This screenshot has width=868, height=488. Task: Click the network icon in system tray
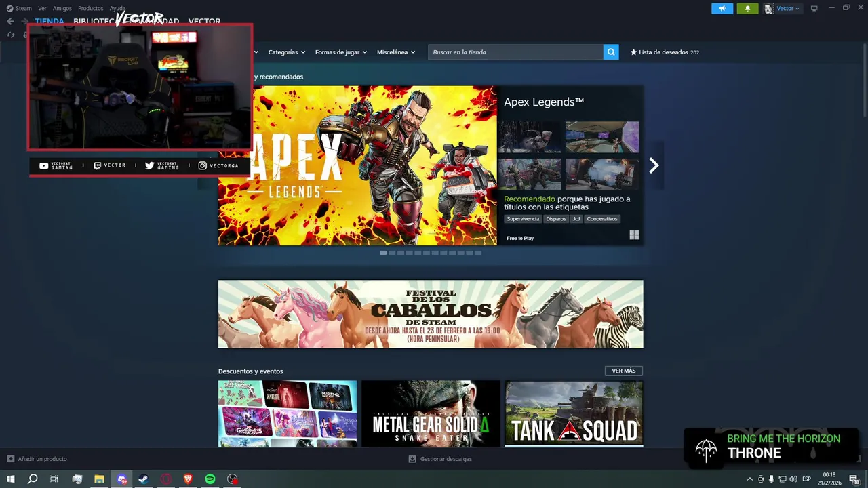pyautogui.click(x=782, y=479)
